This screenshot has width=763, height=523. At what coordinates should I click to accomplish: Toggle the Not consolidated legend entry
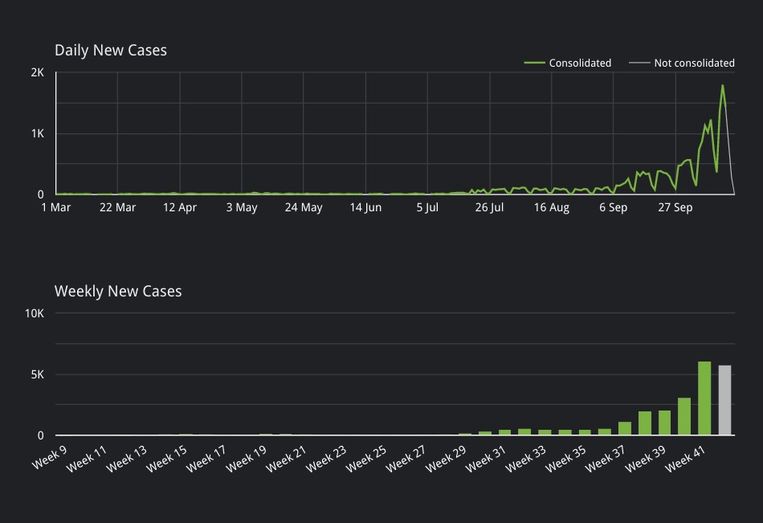[694, 63]
